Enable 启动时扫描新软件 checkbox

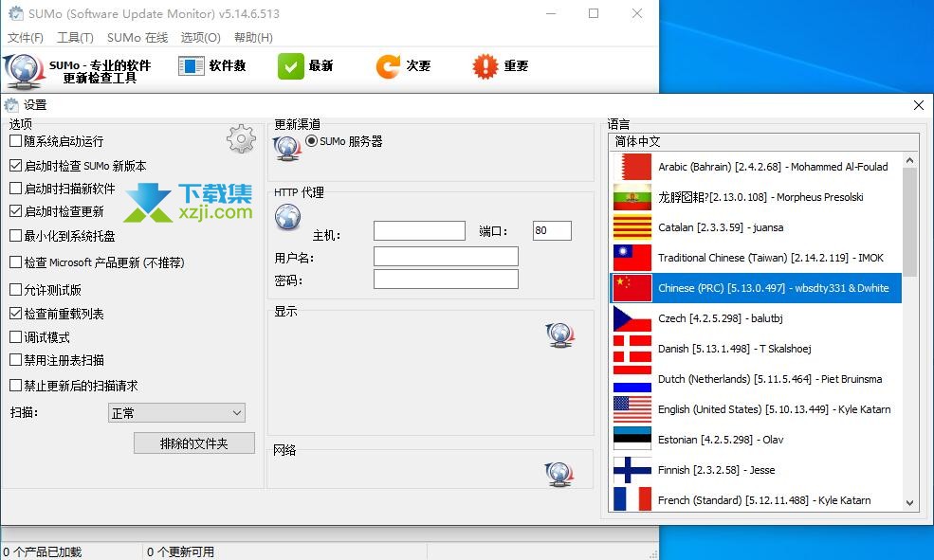(15, 188)
